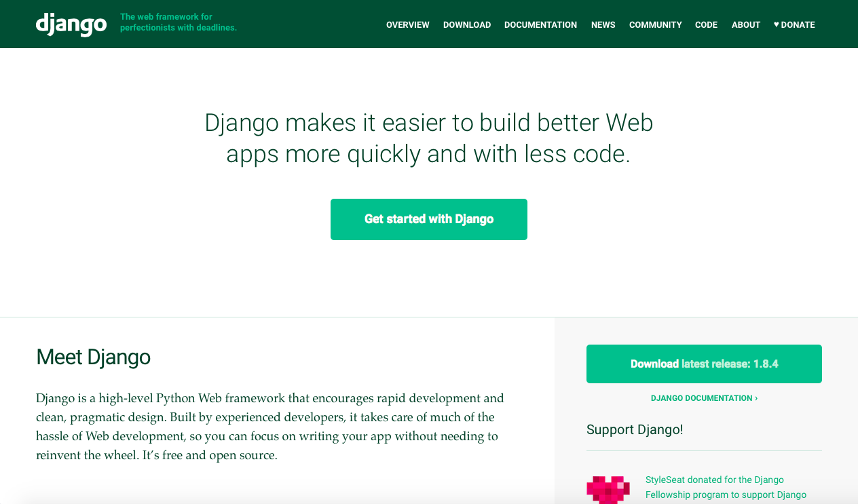Open the News nav item
This screenshot has width=858, height=504.
[603, 24]
